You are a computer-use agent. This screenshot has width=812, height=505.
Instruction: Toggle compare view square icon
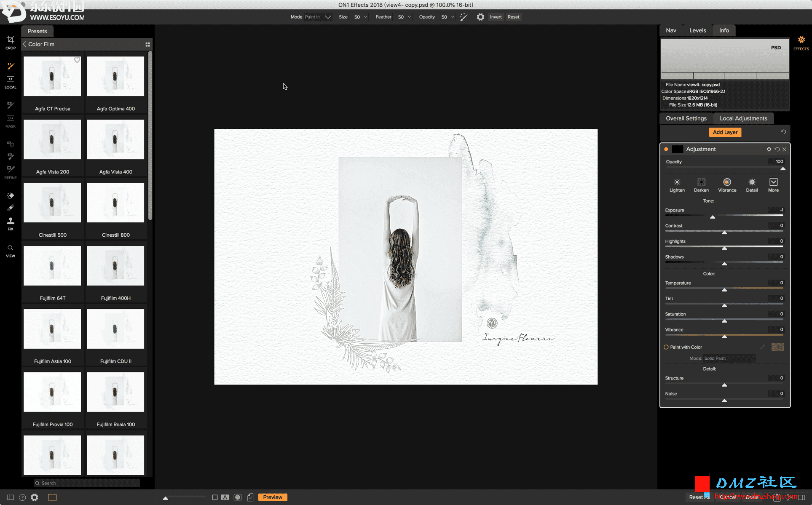pos(215,497)
